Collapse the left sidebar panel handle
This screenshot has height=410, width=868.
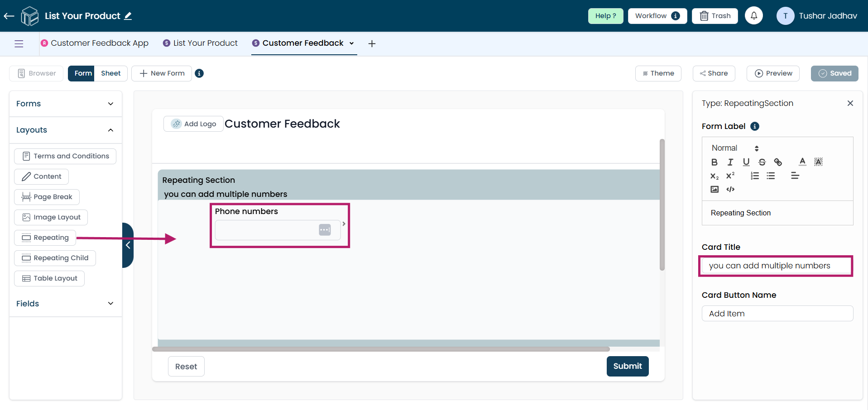pos(128,245)
